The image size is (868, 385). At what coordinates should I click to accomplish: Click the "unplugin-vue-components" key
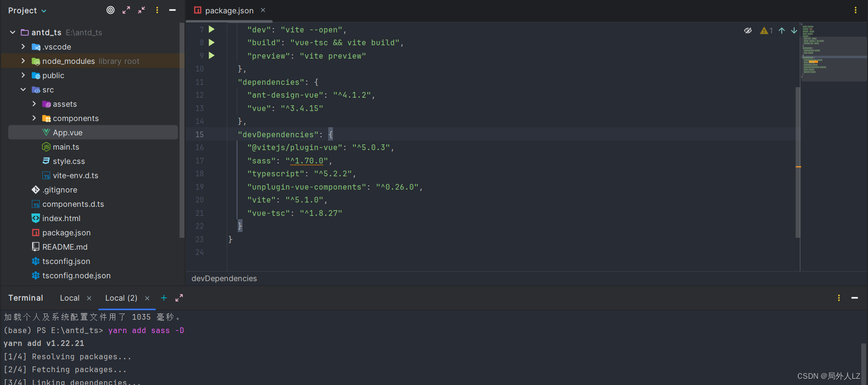[307, 187]
